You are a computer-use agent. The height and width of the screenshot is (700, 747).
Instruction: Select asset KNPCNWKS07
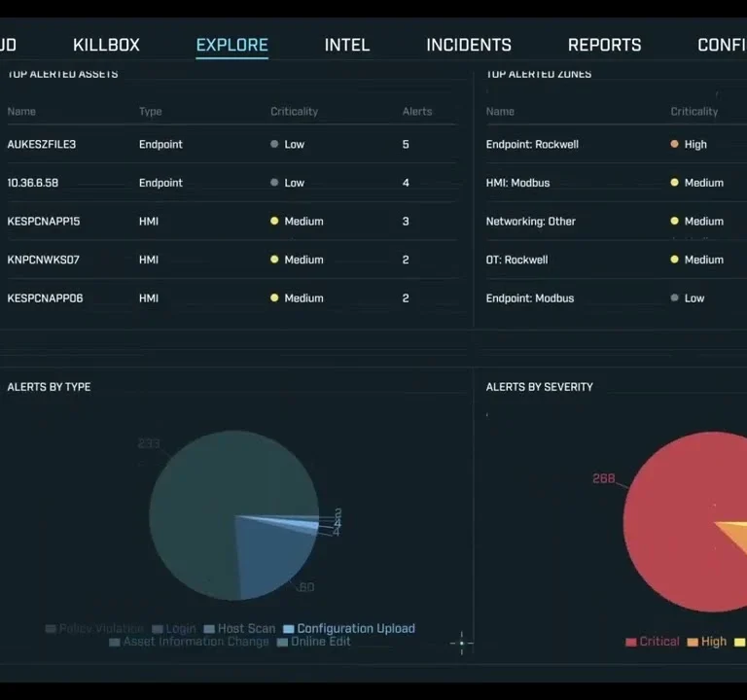[x=43, y=260]
